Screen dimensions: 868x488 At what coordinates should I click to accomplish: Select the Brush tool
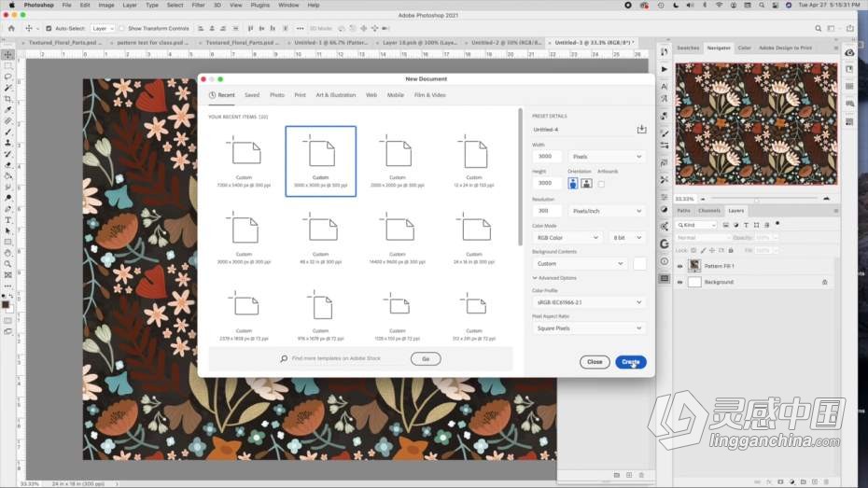[x=7, y=132]
